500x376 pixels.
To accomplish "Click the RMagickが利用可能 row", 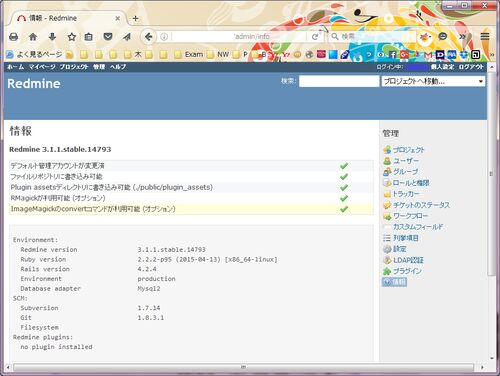I will [191, 198].
